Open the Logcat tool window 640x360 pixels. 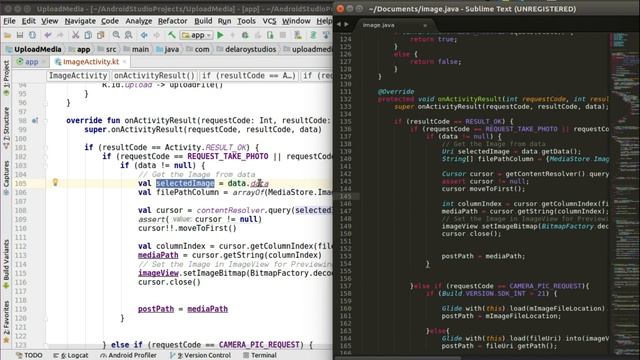(x=71, y=356)
